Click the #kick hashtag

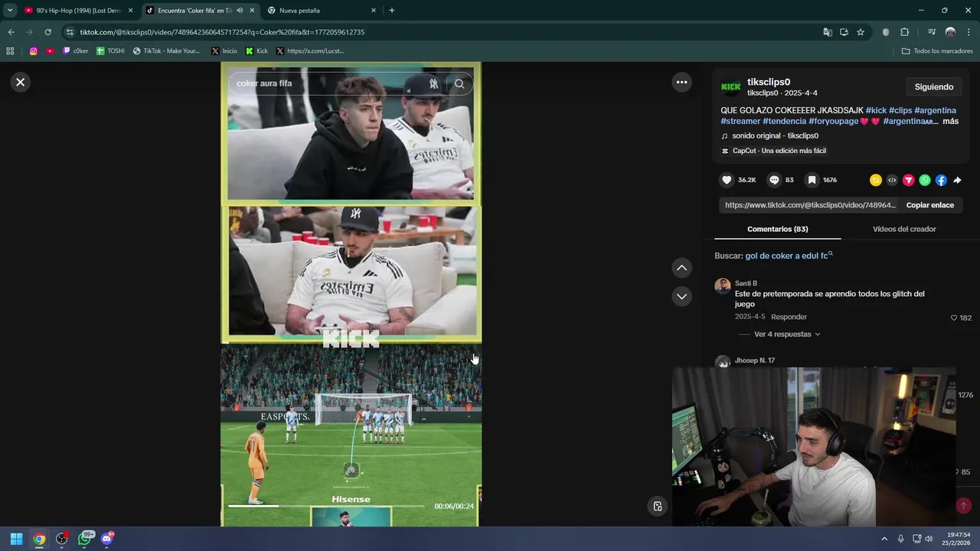click(876, 111)
